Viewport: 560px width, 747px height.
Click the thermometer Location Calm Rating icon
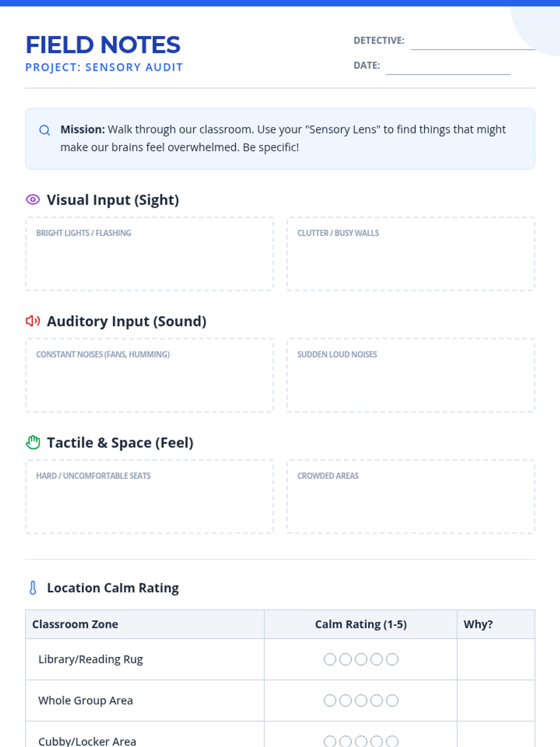[33, 588]
